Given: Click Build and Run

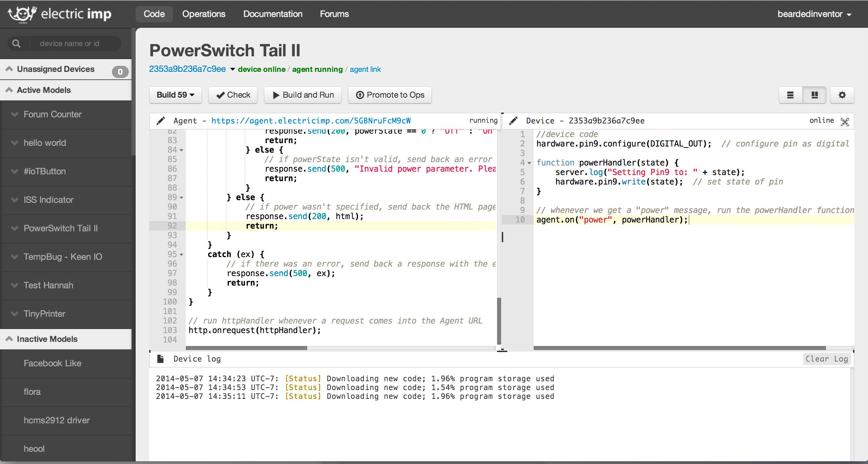Looking at the screenshot, I should pos(303,95).
